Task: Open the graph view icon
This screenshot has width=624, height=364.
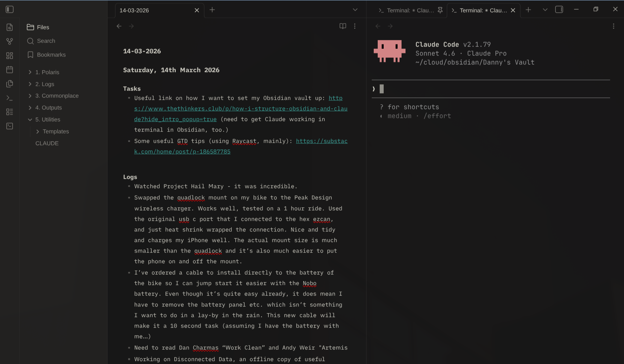Action: coord(10,41)
